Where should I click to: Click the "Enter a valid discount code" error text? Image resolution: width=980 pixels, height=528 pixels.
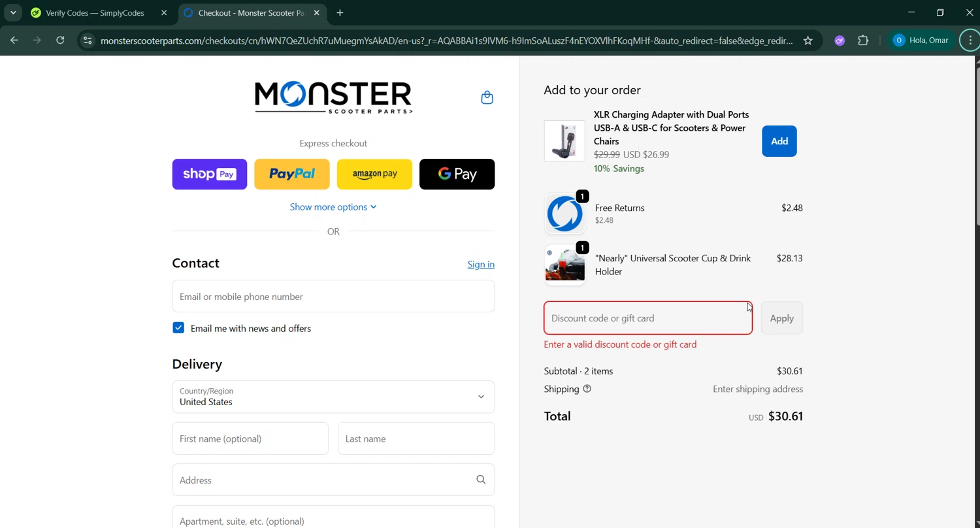620,344
